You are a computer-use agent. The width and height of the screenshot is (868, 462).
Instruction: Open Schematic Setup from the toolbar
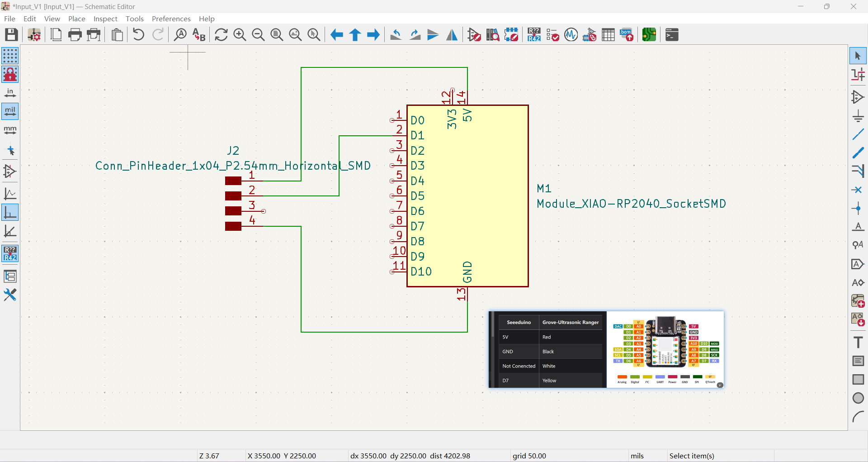pyautogui.click(x=34, y=35)
